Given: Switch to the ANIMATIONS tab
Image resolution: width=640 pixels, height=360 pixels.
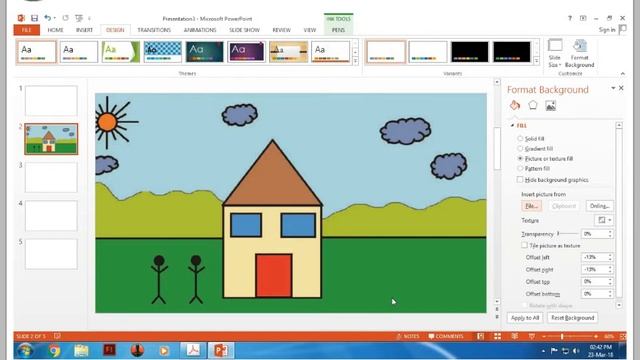Looking at the screenshot, I should [x=200, y=30].
